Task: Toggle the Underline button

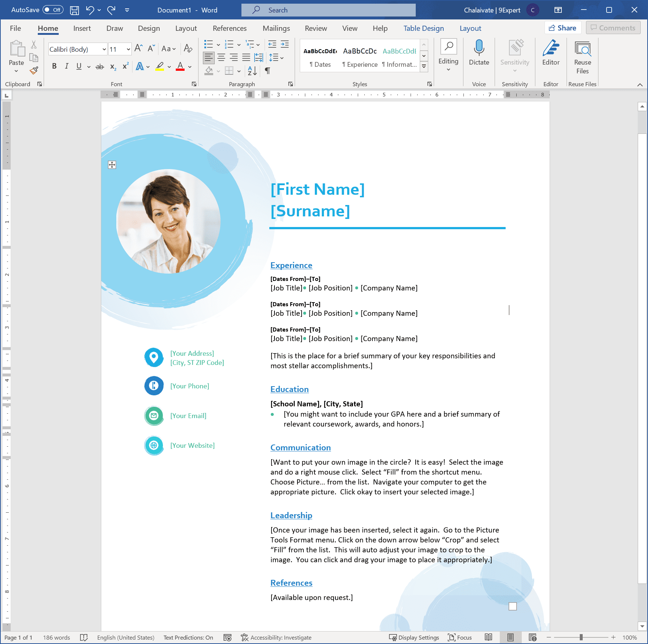Action: (79, 66)
